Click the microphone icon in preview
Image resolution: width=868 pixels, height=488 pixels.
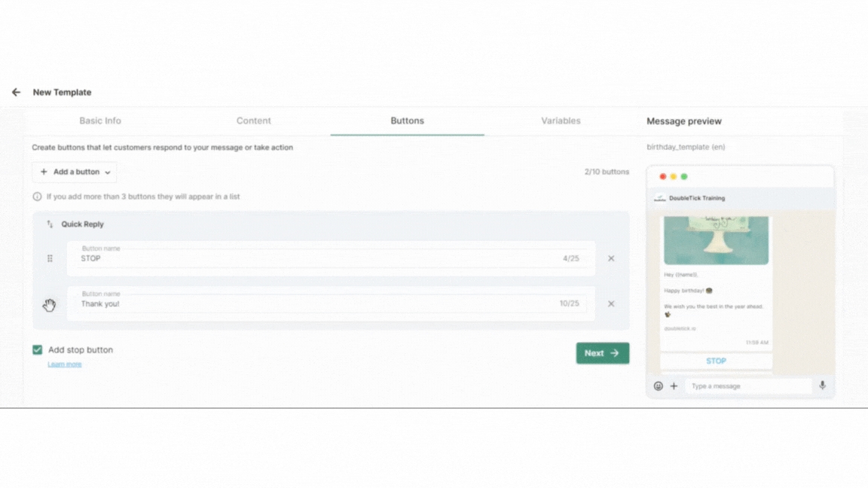822,386
